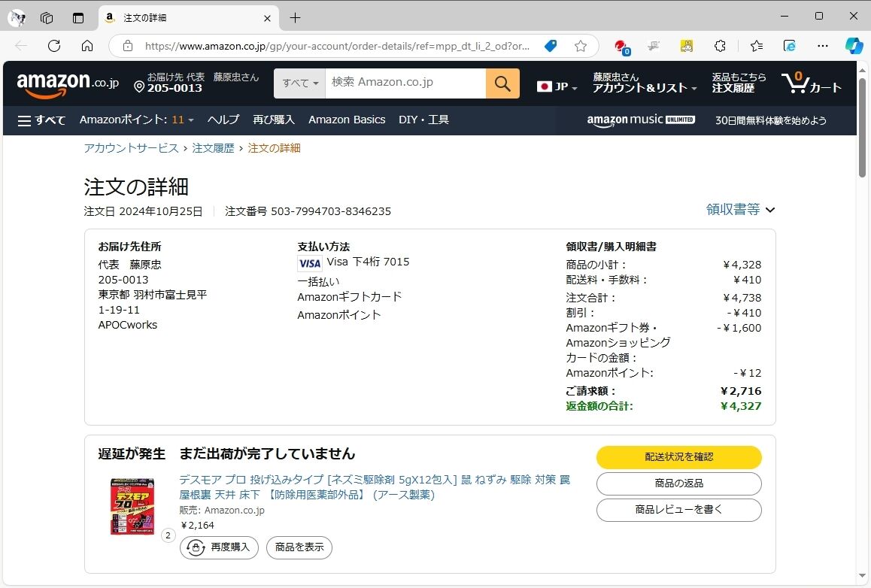This screenshot has width=871, height=588.
Task: Click the 再度購入 button
Action: click(x=219, y=547)
